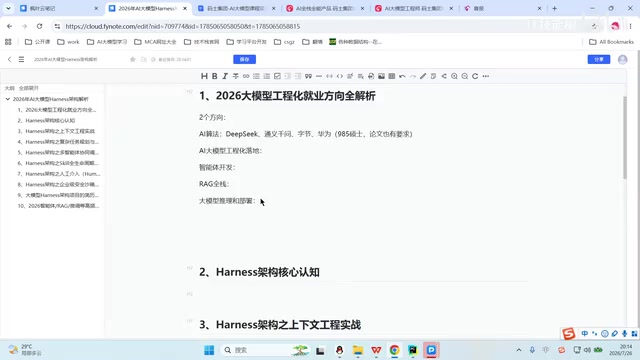This screenshot has height=360, width=640.
Task: Open outline item 8、Harness架构之企业级安全
Action: click(58, 184)
